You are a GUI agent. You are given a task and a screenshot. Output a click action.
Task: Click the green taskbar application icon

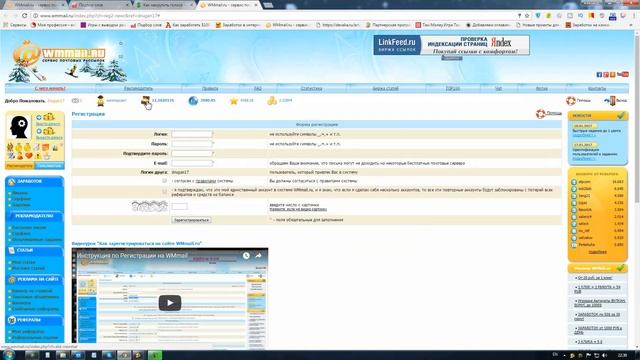pyautogui.click(x=155, y=355)
